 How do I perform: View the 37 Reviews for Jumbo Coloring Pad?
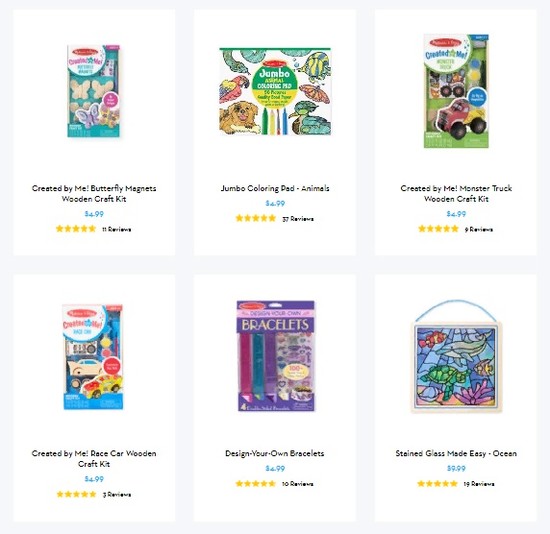point(298,219)
